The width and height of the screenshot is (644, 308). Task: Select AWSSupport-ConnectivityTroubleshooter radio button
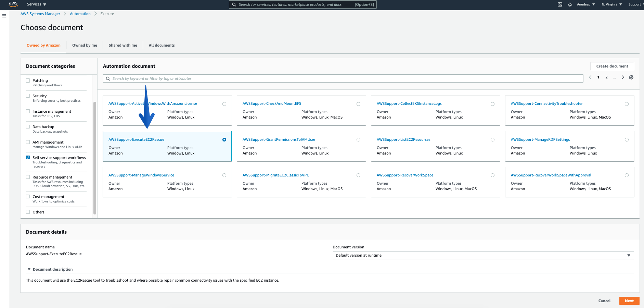[x=627, y=104]
